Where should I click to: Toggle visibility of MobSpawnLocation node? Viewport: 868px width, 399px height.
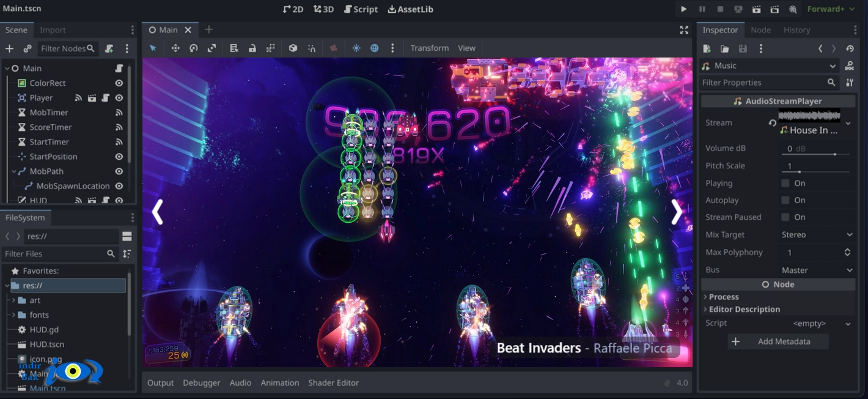click(x=119, y=186)
